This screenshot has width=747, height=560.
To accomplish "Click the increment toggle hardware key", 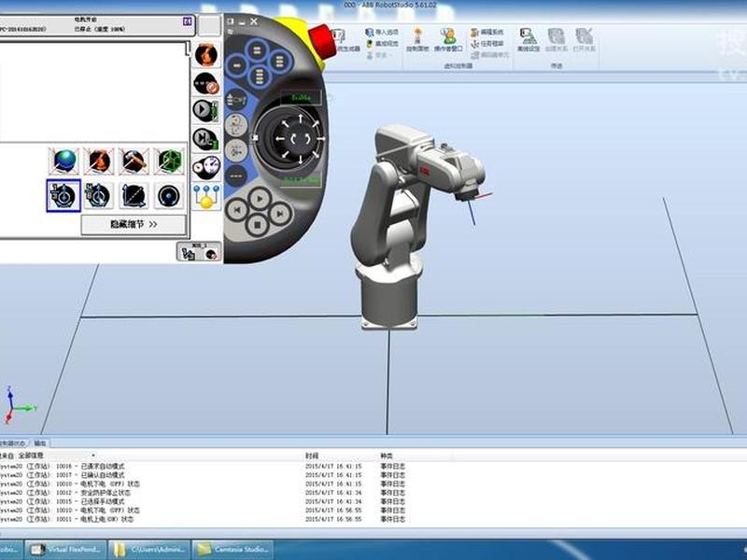I will pos(235,176).
